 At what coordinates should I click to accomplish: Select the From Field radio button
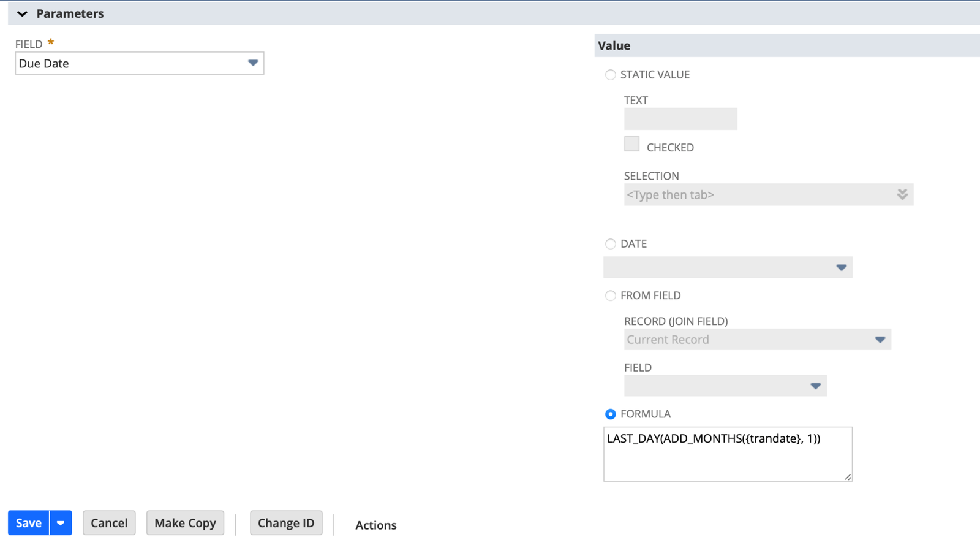[x=610, y=295]
